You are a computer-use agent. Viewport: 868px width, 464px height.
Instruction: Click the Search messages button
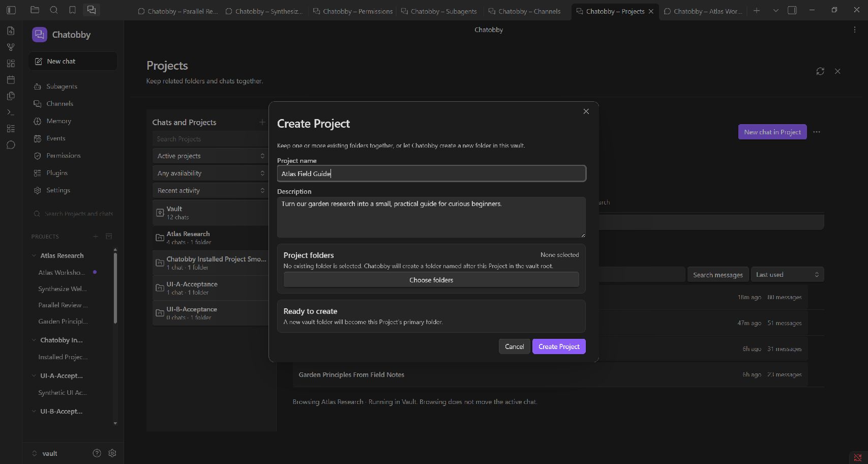coord(718,275)
